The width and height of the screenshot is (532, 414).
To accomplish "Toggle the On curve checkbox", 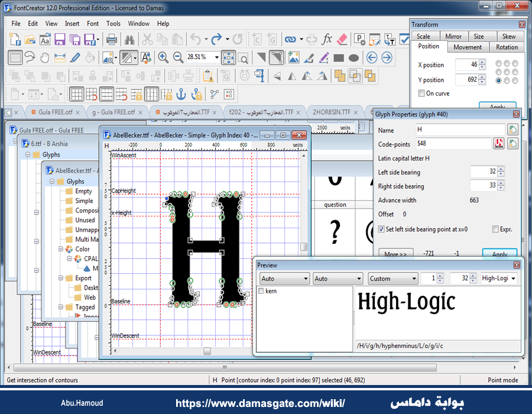I will coord(421,93).
